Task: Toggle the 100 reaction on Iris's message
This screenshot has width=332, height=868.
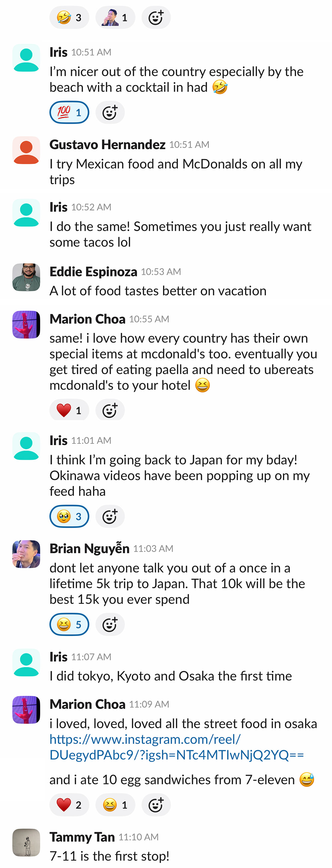Action: click(69, 113)
